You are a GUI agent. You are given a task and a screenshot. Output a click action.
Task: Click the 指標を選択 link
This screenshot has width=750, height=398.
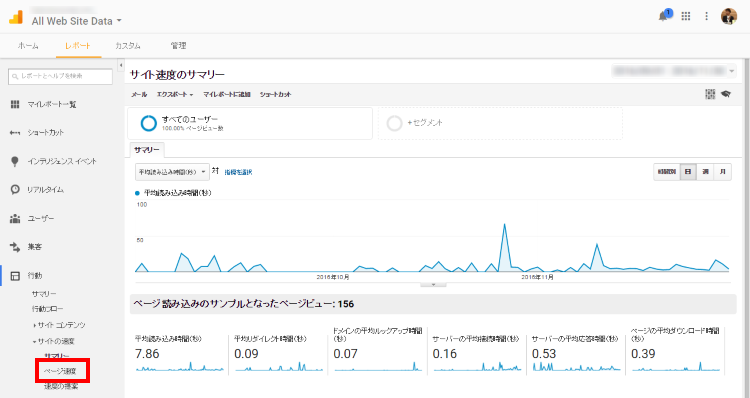click(x=238, y=172)
